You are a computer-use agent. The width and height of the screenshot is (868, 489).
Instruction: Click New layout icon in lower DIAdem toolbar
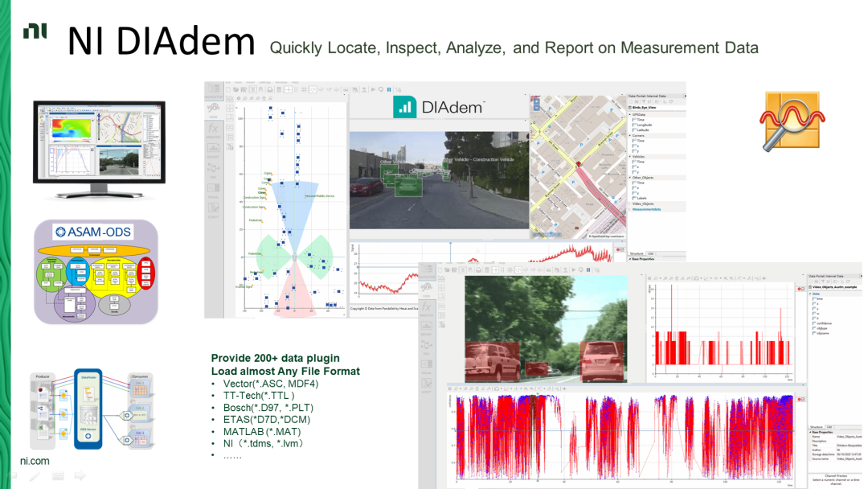tap(440, 269)
